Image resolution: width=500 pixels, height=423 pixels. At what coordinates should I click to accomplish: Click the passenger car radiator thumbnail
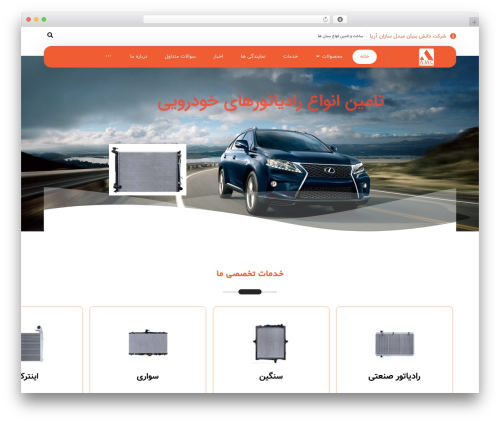pos(148,343)
